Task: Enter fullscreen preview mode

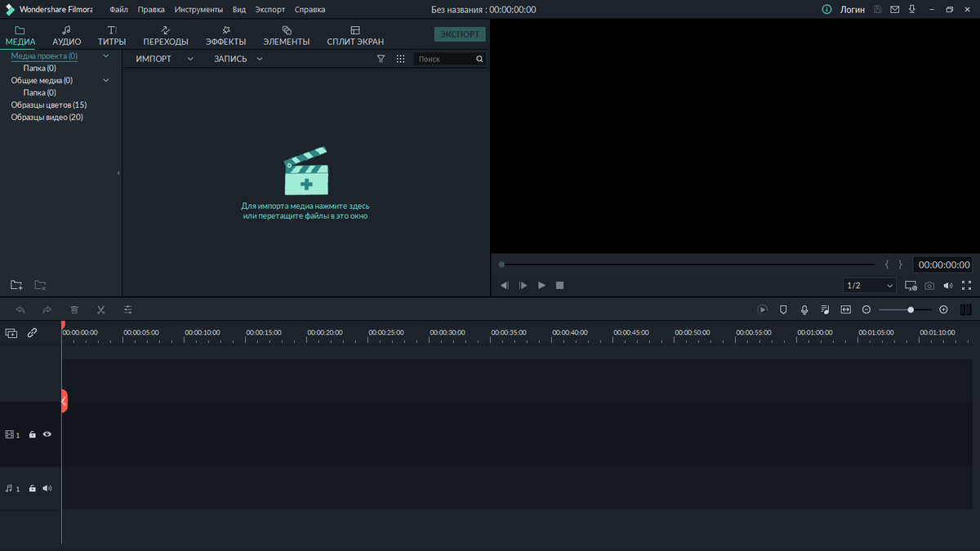Action: point(967,286)
